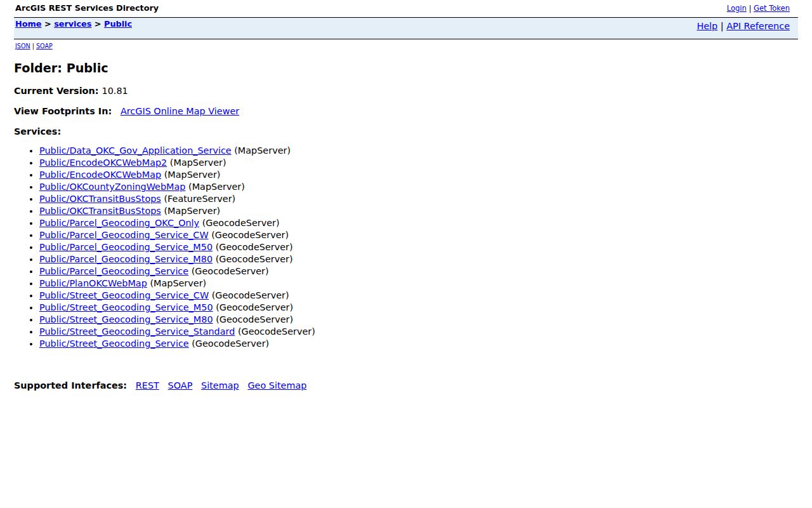The image size is (812, 508).
Task: Open Public/PlanOKCWebMap map service
Action: click(93, 283)
